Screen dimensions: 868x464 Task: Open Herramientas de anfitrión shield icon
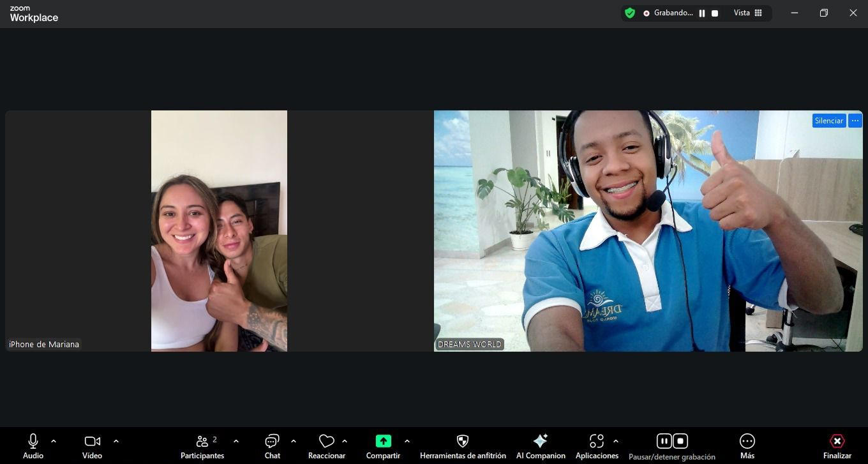pyautogui.click(x=463, y=441)
